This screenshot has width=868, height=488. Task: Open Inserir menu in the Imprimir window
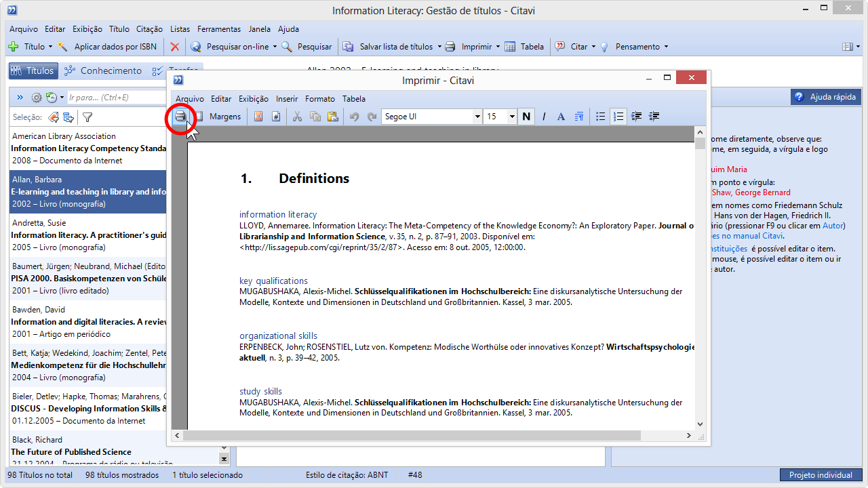pyautogui.click(x=287, y=99)
